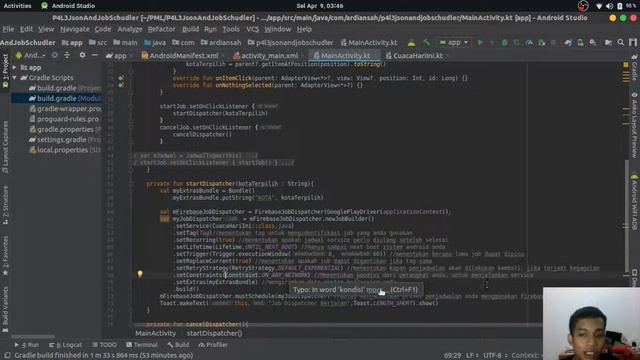Attach debugger to Android process icon
The image size is (640, 360).
[542, 42]
